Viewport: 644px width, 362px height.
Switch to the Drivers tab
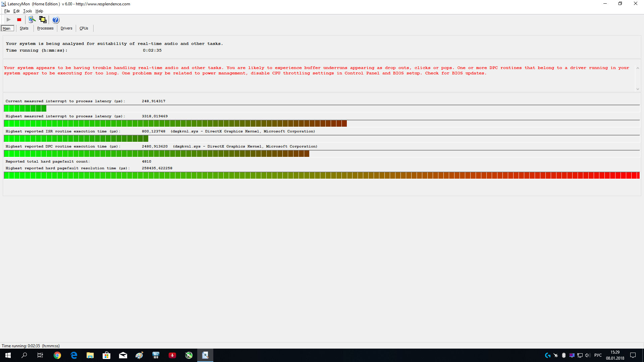point(66,28)
